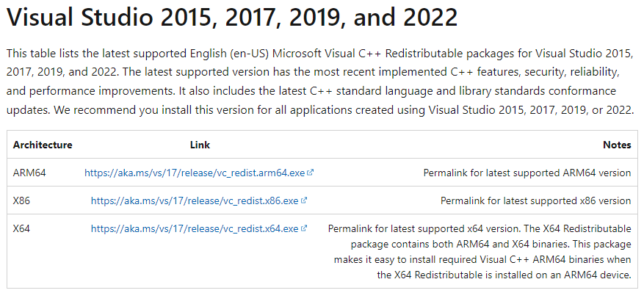Click note line 'the X64 Redistributable is installed on'

[x=504, y=275]
